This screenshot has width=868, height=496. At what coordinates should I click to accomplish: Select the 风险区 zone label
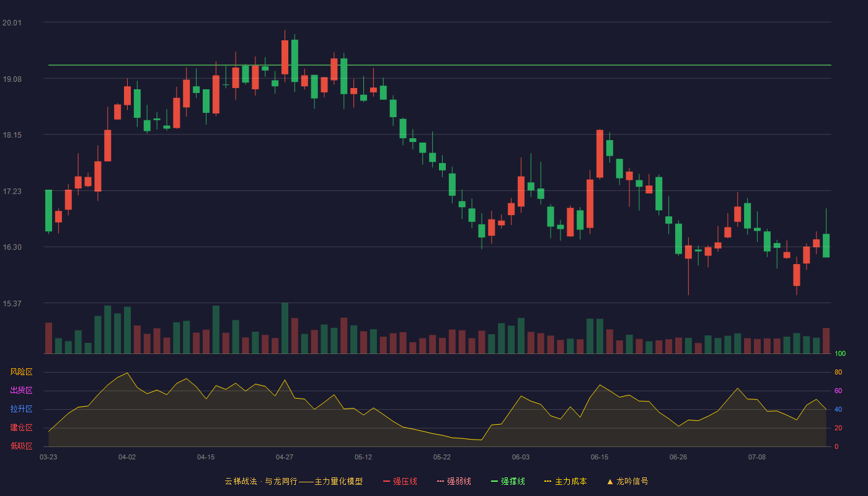[x=21, y=372]
